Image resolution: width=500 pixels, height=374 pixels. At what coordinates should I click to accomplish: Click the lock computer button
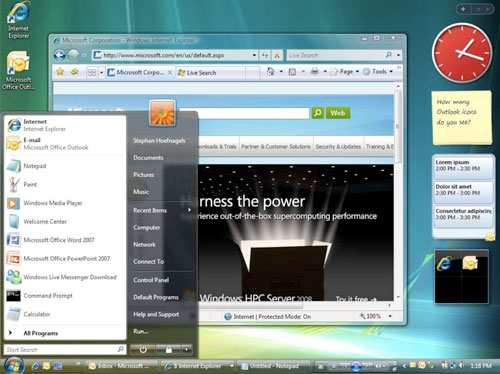click(x=169, y=350)
